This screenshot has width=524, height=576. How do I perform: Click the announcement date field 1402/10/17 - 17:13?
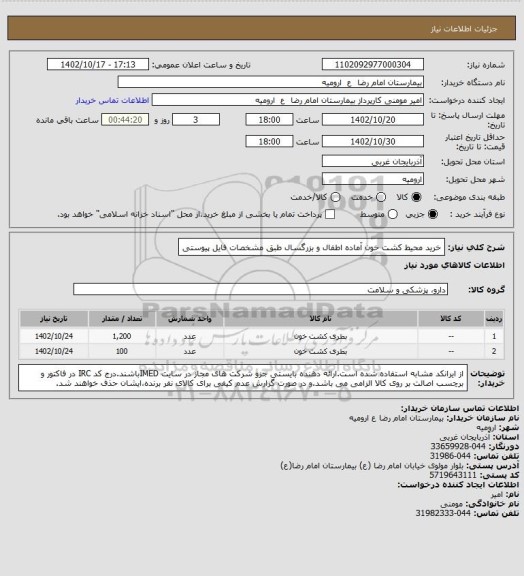coord(98,64)
